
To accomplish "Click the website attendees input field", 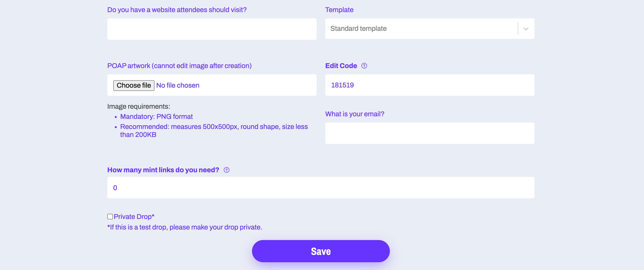I will tap(212, 29).
